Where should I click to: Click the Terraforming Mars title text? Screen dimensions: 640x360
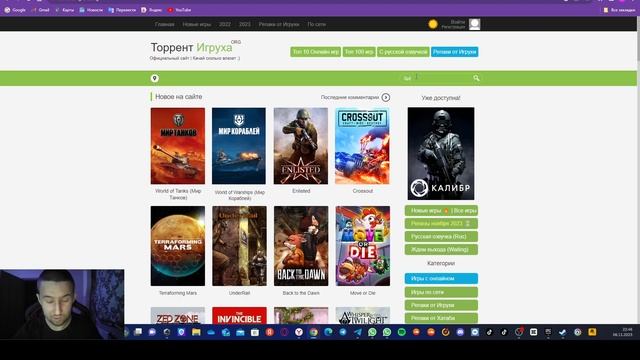pos(178,293)
